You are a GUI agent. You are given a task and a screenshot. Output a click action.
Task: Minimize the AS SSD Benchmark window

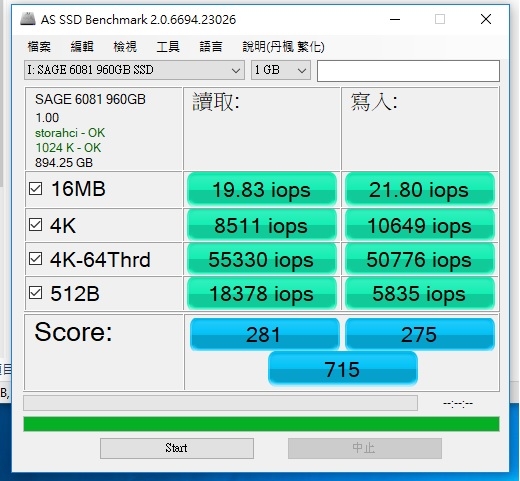pos(395,19)
